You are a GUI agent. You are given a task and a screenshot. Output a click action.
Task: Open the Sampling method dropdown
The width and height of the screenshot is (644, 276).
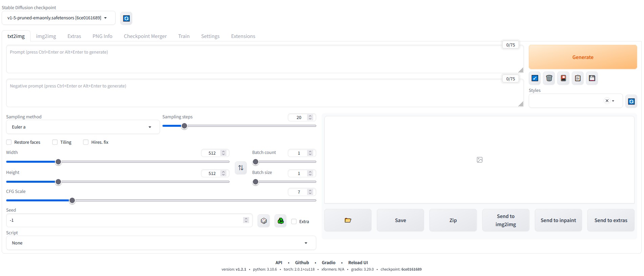83,127
